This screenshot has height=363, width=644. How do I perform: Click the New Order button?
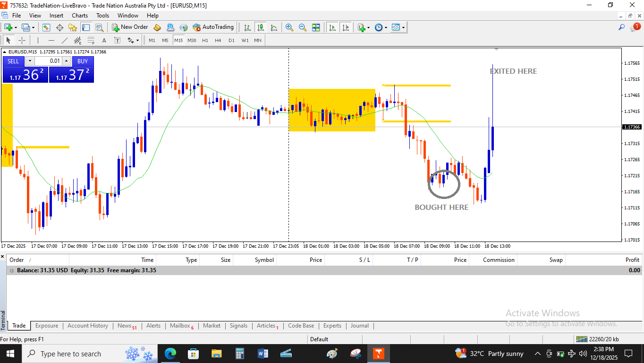[130, 27]
